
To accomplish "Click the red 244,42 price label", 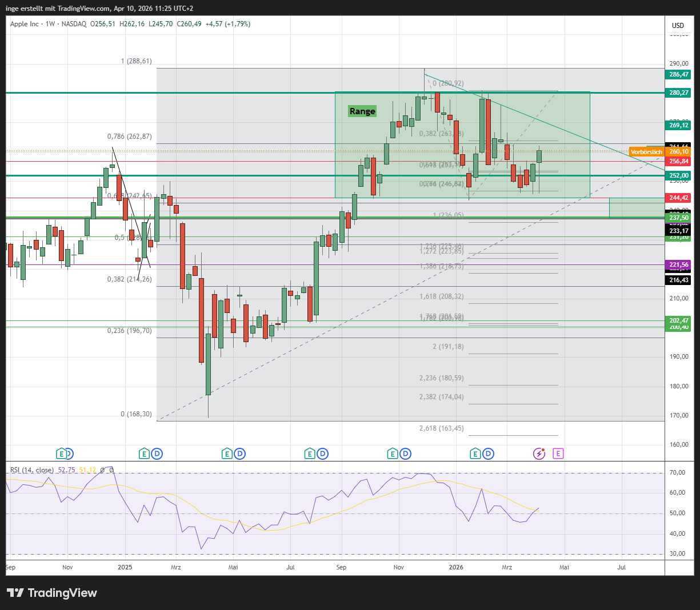I will pos(679,198).
